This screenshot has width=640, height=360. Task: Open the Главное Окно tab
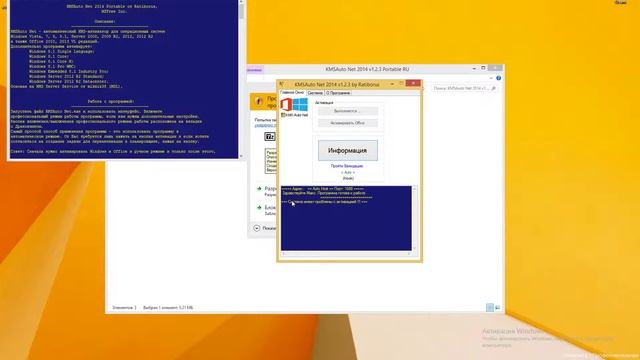[293, 93]
